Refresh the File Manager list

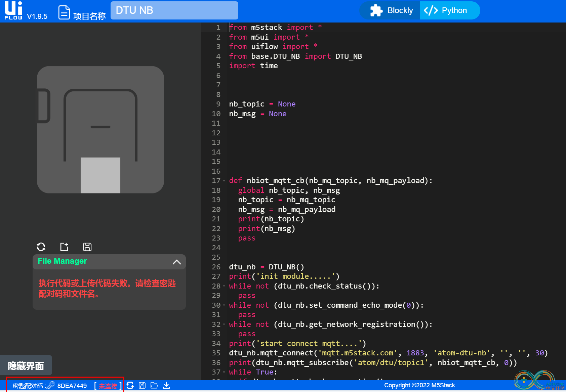(x=41, y=247)
